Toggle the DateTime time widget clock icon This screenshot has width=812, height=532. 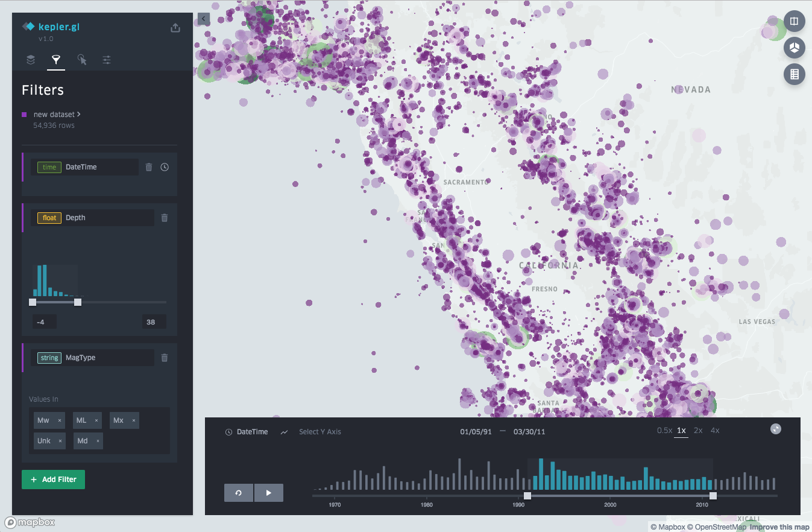tap(165, 167)
